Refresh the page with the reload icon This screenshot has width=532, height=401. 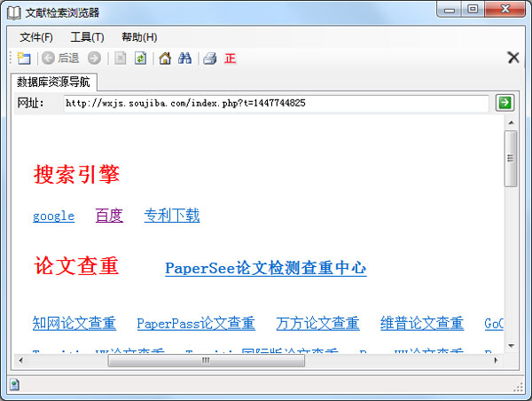(x=140, y=58)
